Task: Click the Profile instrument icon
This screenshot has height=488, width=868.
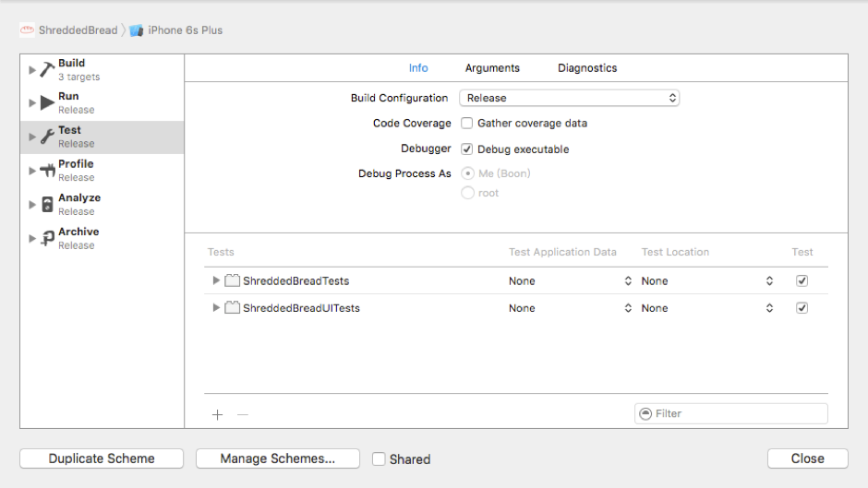Action: pyautogui.click(x=47, y=171)
